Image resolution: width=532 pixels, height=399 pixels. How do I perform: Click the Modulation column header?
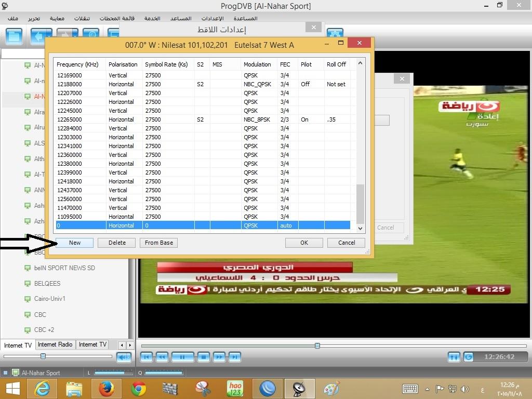pyautogui.click(x=257, y=64)
